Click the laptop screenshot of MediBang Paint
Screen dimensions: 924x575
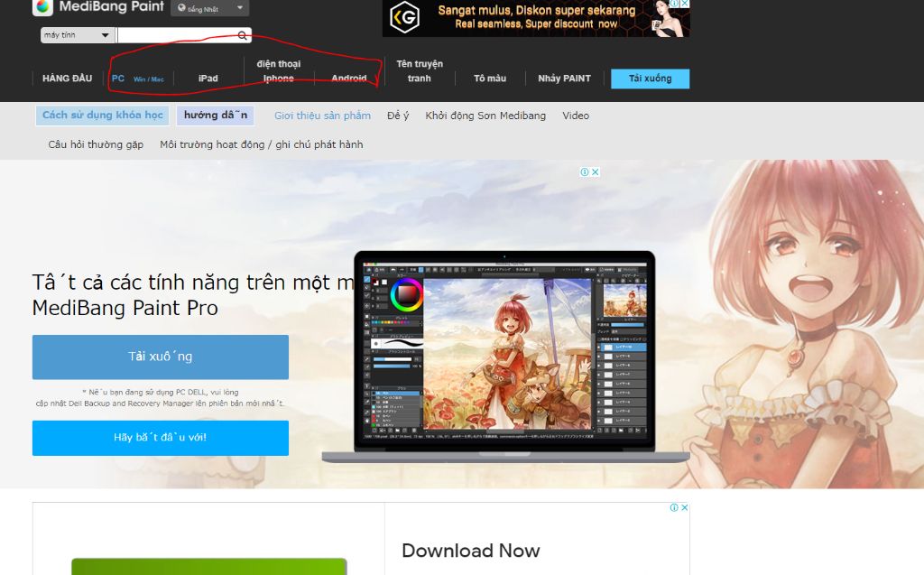(505, 356)
